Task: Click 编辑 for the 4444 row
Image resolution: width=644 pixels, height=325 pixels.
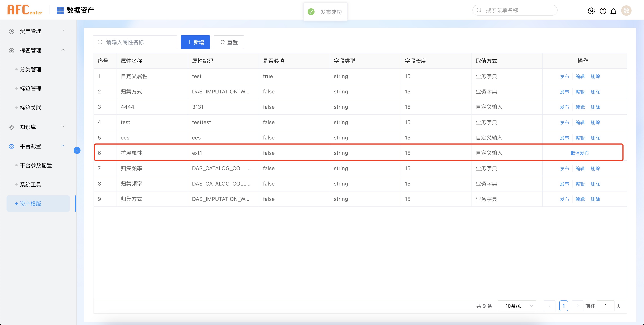Action: tap(580, 107)
